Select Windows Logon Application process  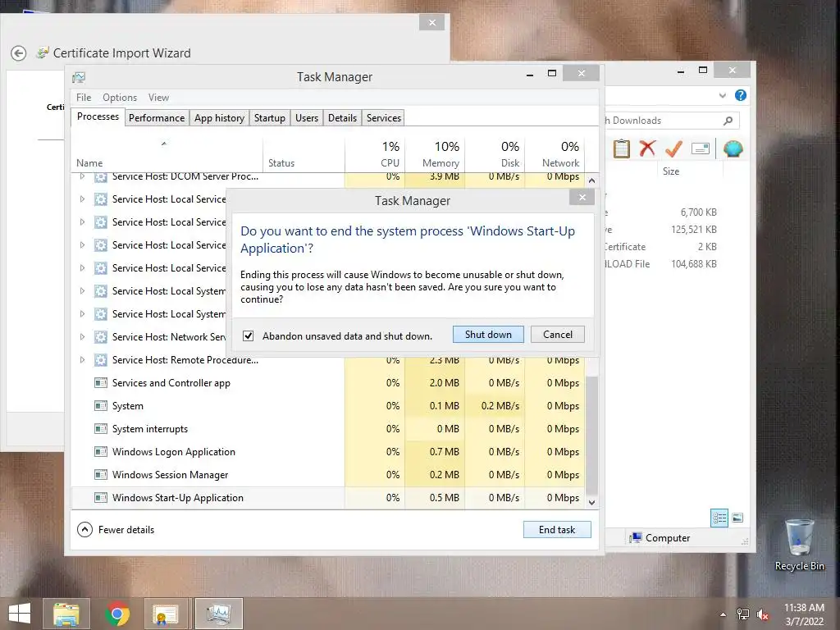[x=328, y=452]
